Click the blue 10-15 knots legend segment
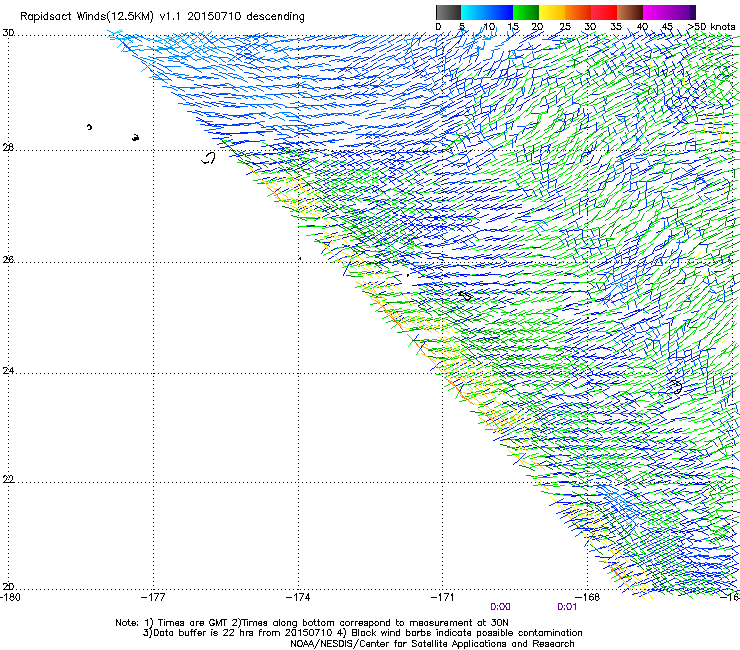740x650 pixels. point(500,12)
